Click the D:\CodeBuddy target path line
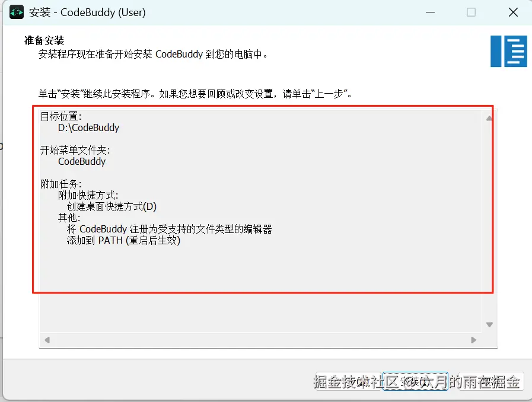This screenshot has height=402, width=532. click(88, 128)
